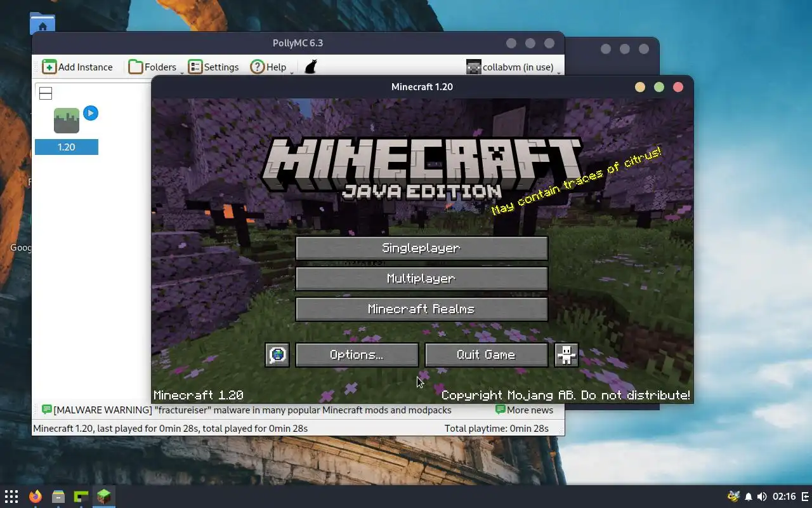Viewport: 812px width, 508px height.
Task: Open the green PollyMC taskbar icon
Action: (x=81, y=497)
